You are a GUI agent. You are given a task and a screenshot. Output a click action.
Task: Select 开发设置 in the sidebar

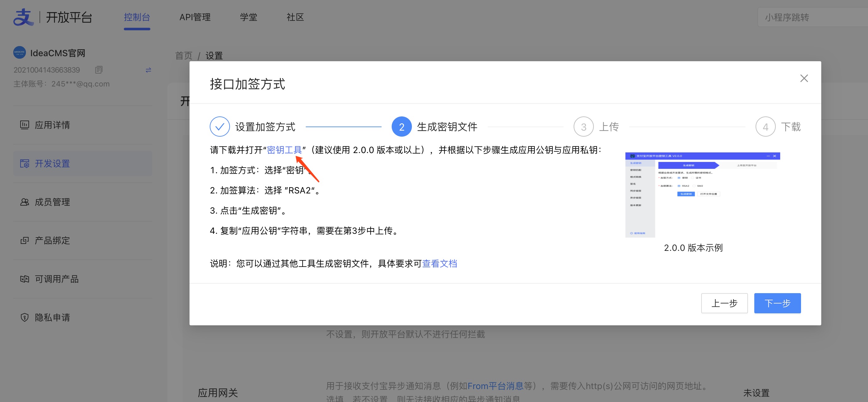pos(52,164)
